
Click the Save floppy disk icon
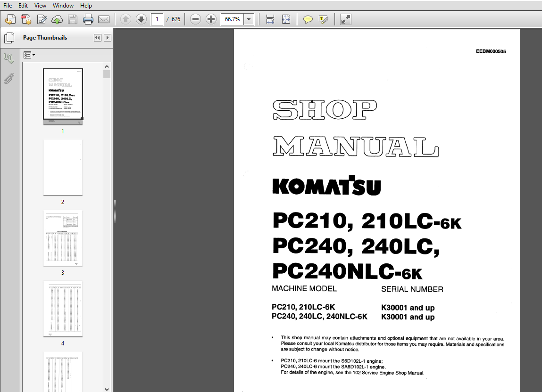coord(73,19)
